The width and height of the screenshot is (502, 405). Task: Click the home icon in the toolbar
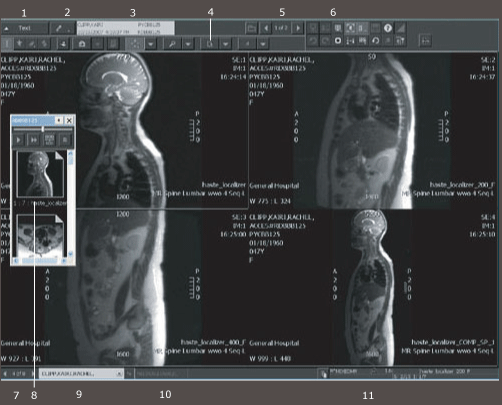coord(82,44)
